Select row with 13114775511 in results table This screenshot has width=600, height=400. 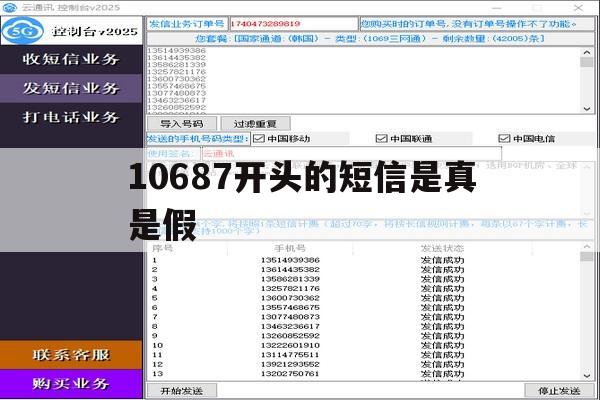[364, 355]
